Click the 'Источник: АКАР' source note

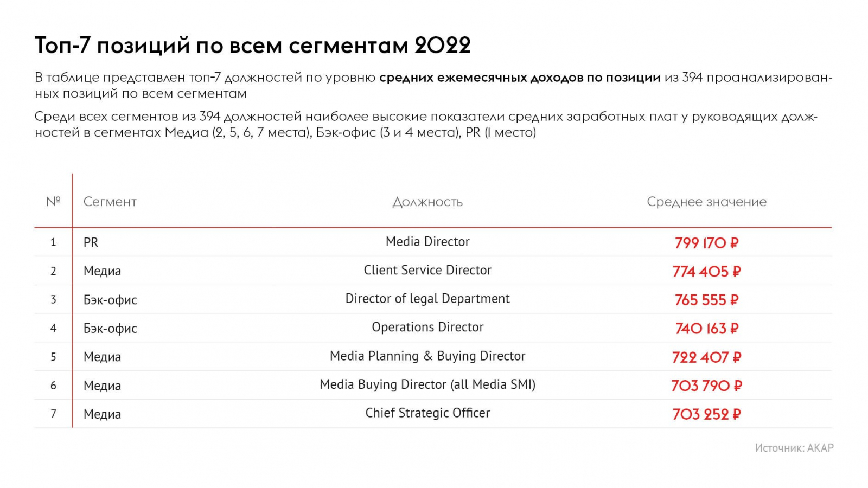coord(794,448)
